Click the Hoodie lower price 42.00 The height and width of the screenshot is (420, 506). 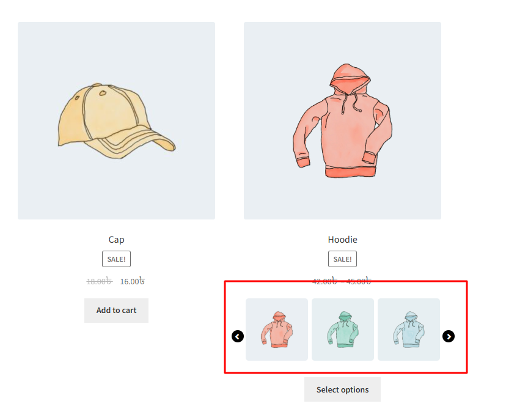click(x=322, y=282)
